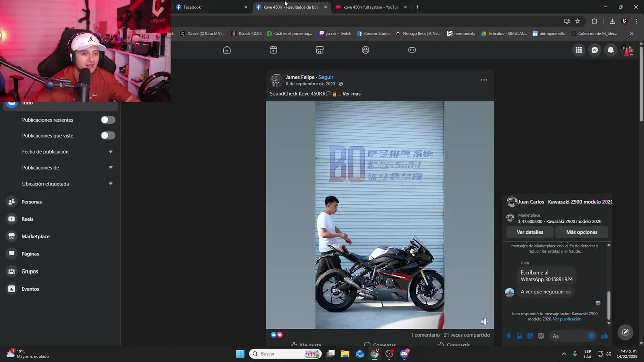Viewport: 644px width, 362px height.
Task: Open Chrome three-dot menu
Action: [637, 21]
